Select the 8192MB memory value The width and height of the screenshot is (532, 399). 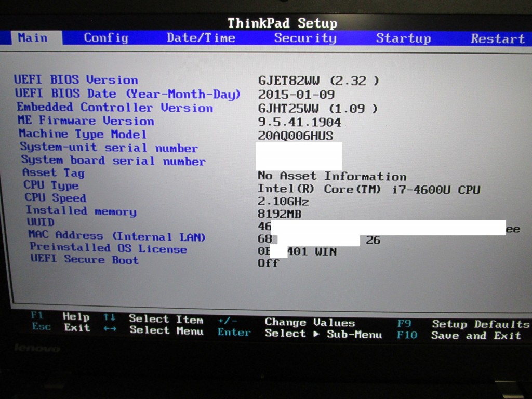coord(279,214)
